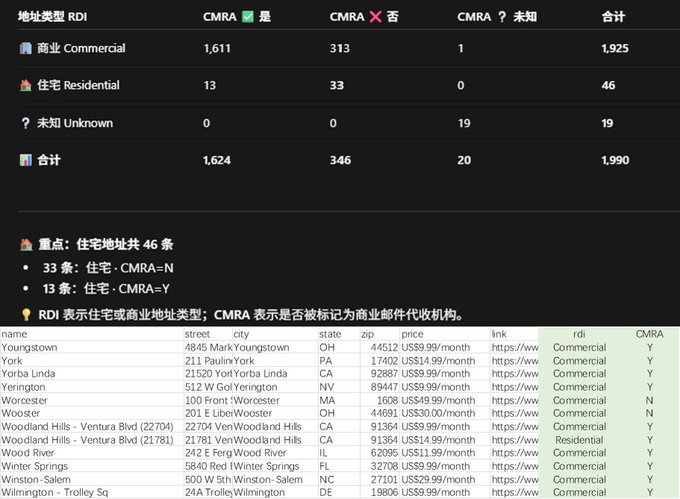This screenshot has height=499, width=680.
Task: Select the 1,624 CMRA yes total
Action: pos(217,160)
